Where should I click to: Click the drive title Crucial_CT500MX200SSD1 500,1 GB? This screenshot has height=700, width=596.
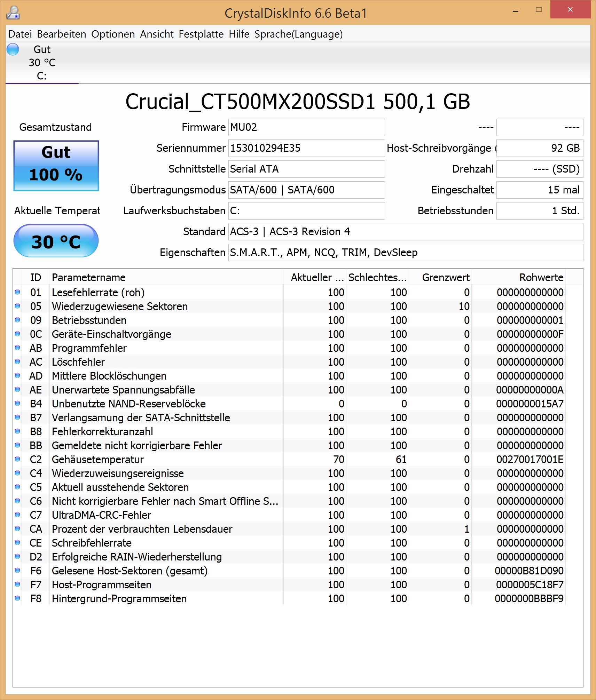coord(298,102)
